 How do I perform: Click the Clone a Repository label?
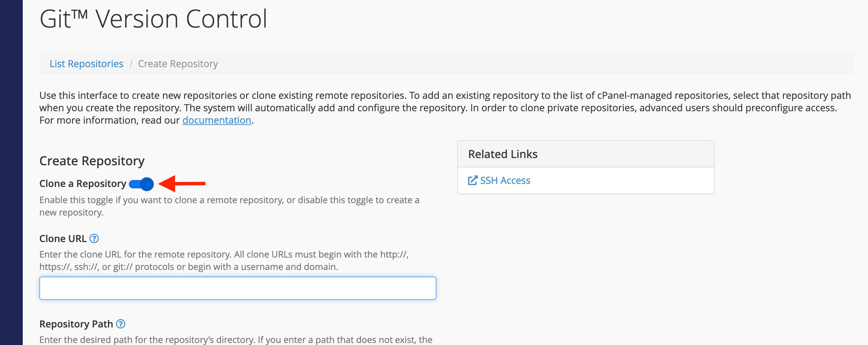tap(83, 184)
